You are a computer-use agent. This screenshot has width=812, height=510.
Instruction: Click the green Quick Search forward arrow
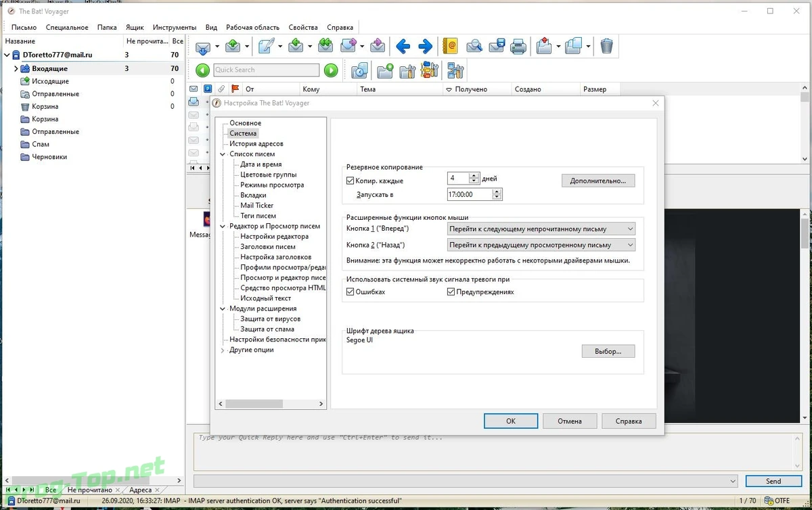(x=330, y=70)
